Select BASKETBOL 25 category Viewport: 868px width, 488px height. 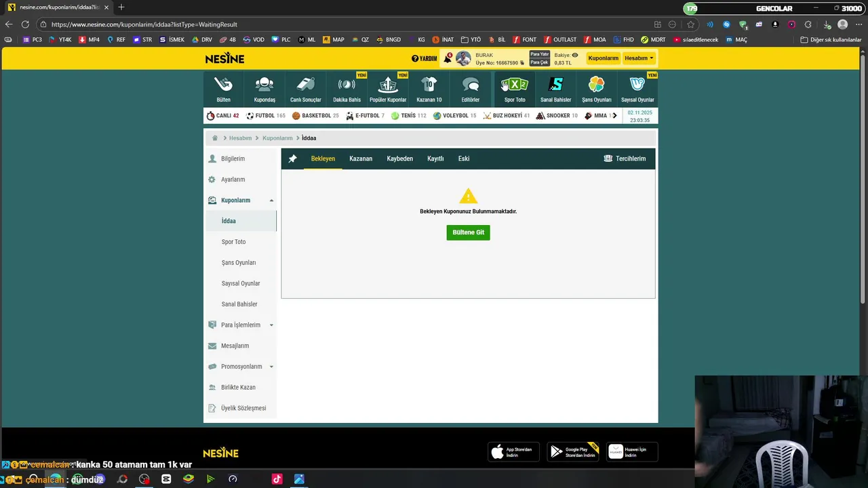point(315,116)
